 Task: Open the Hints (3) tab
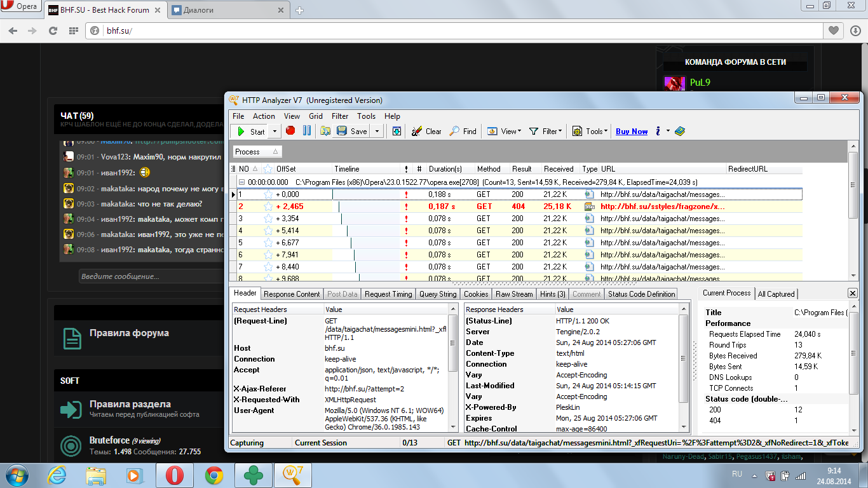pos(552,294)
